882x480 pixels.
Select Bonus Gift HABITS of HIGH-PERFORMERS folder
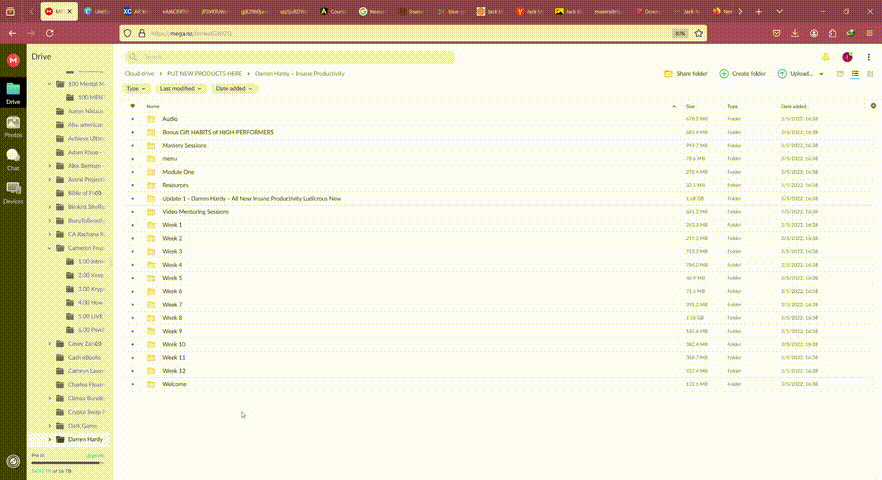pyautogui.click(x=218, y=132)
